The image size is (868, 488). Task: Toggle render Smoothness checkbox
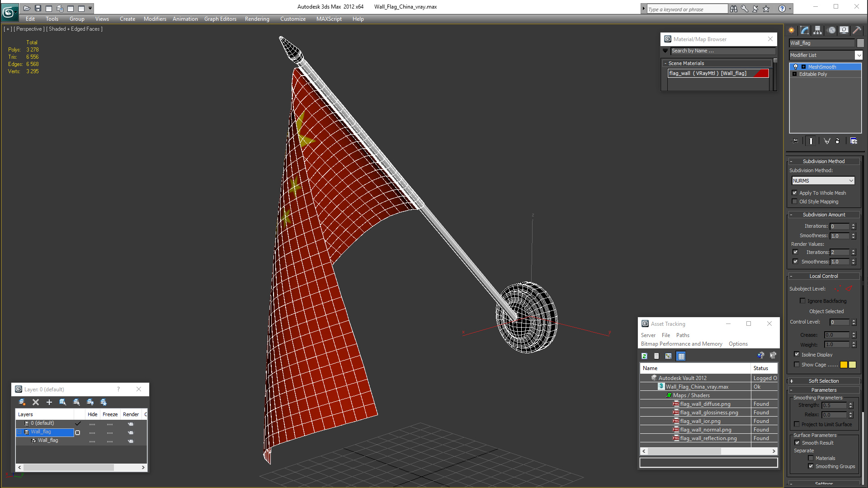[x=796, y=262]
